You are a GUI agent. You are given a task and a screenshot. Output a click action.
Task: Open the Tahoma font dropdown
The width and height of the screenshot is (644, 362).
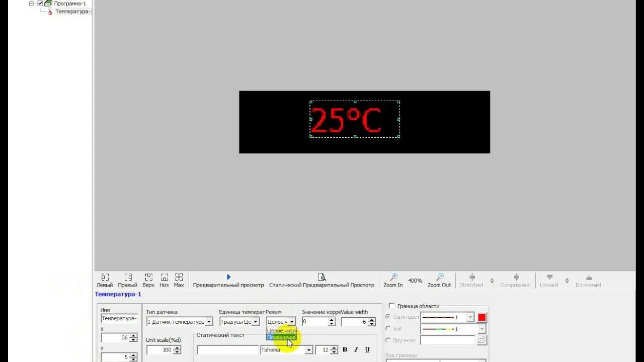(x=309, y=350)
